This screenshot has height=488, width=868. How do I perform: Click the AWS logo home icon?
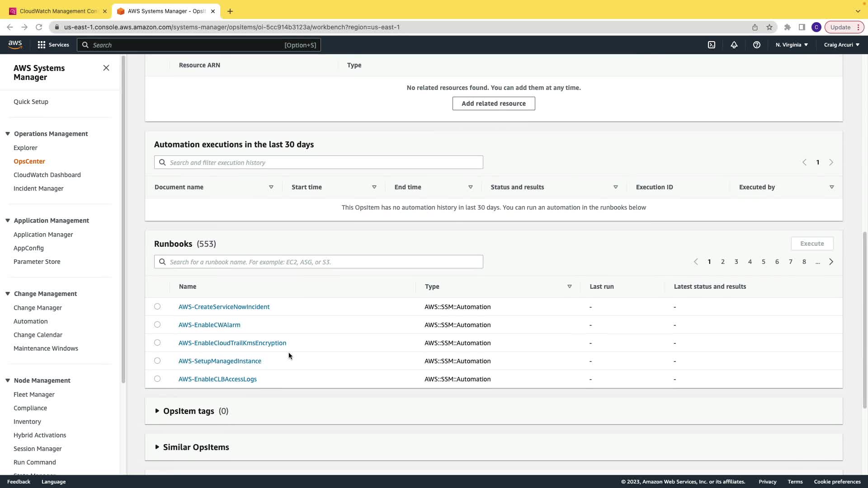pyautogui.click(x=15, y=44)
